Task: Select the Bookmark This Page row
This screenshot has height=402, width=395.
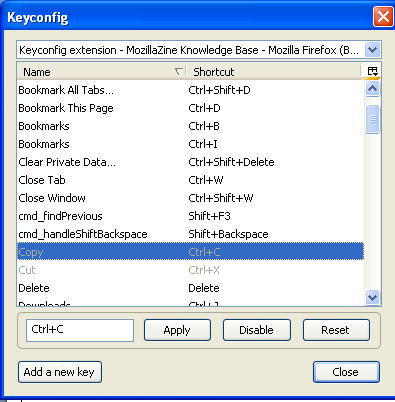Action: coord(190,108)
